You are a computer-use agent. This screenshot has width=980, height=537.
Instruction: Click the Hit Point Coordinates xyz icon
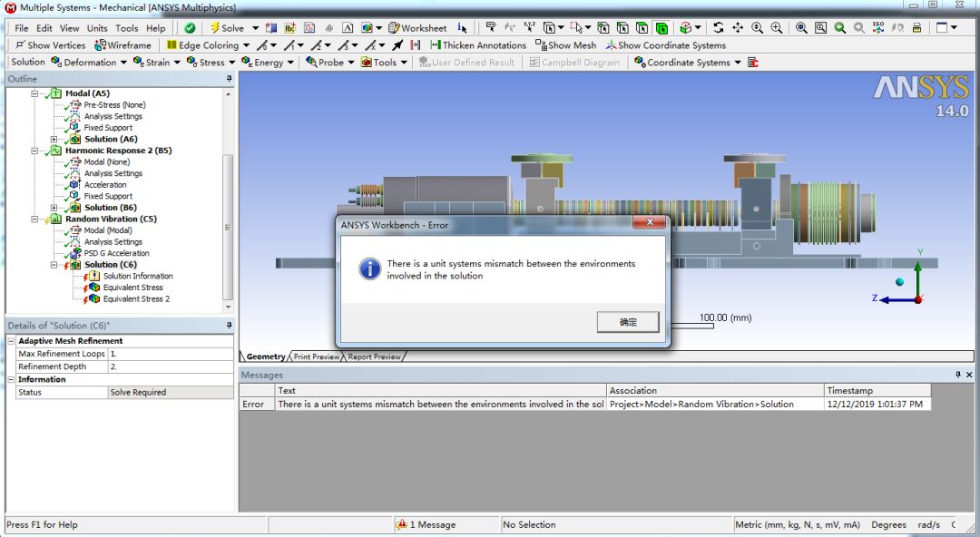pyautogui.click(x=529, y=28)
